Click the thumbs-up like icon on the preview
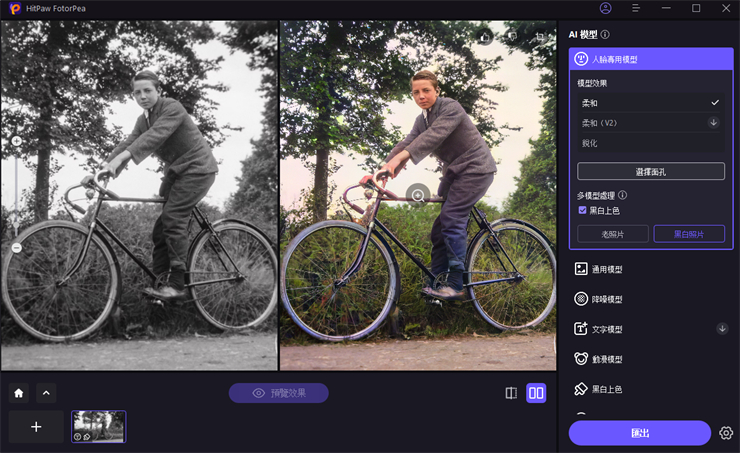The width and height of the screenshot is (740, 453). pyautogui.click(x=485, y=37)
